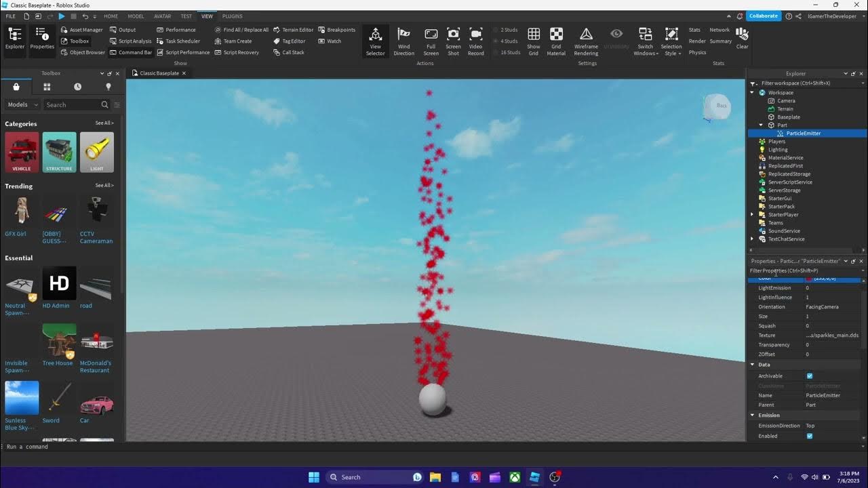Screen dimensions: 868x488
Task: Open Script Analysis
Action: [x=130, y=41]
